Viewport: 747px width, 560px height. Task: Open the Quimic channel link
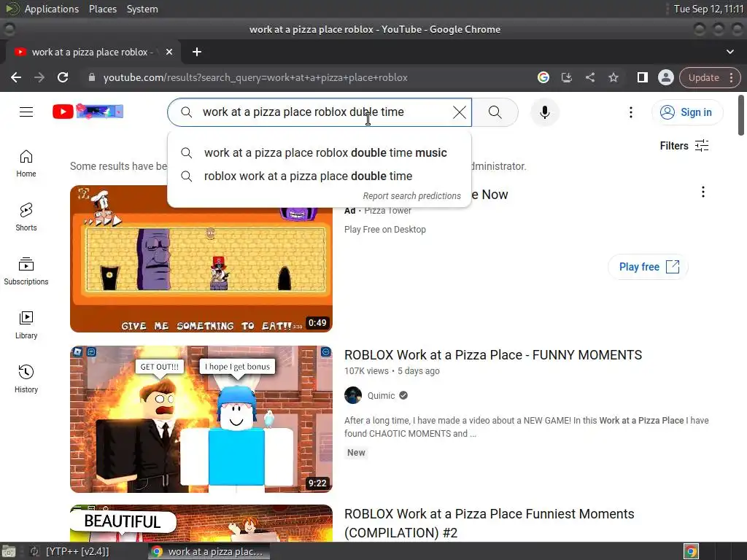(381, 396)
